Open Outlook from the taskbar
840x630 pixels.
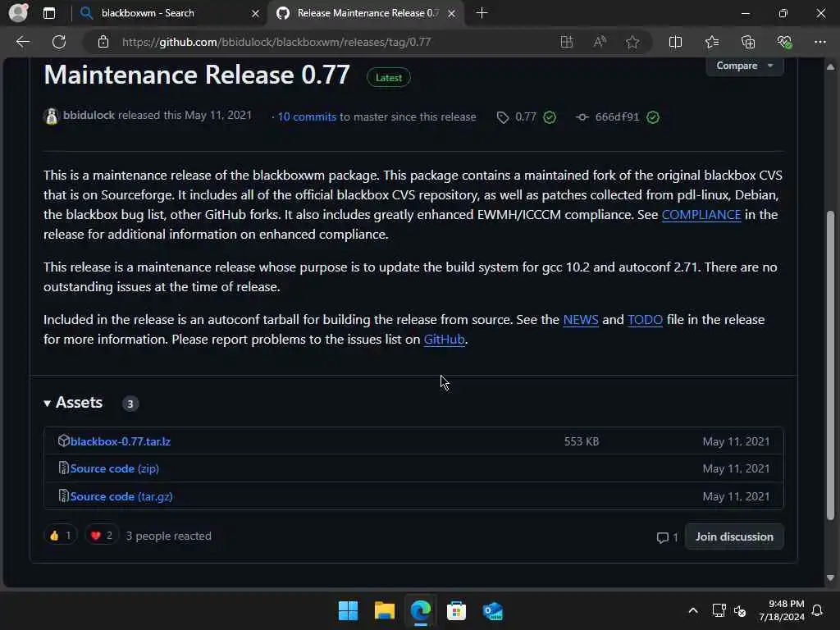(x=492, y=610)
